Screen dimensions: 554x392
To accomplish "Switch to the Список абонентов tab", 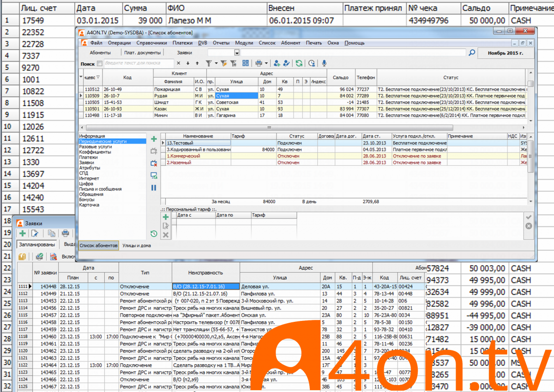I will 98,246.
